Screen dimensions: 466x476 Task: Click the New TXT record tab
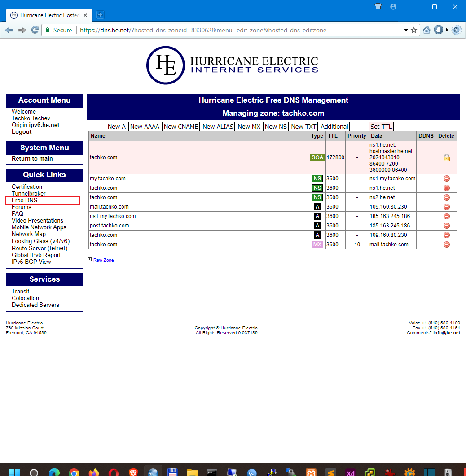[304, 126]
